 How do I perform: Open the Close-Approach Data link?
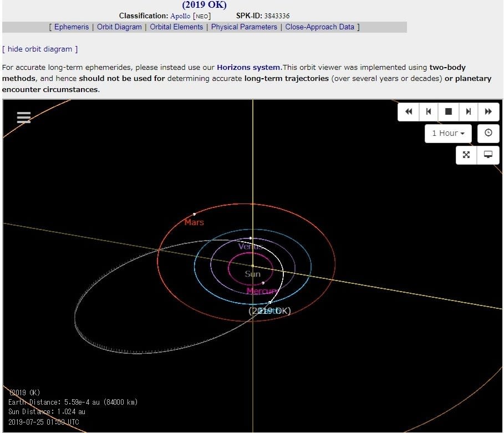320,27
